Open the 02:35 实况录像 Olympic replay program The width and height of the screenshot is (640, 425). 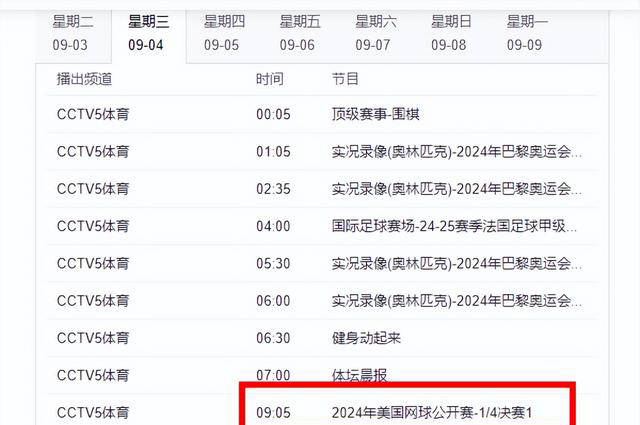457,189
